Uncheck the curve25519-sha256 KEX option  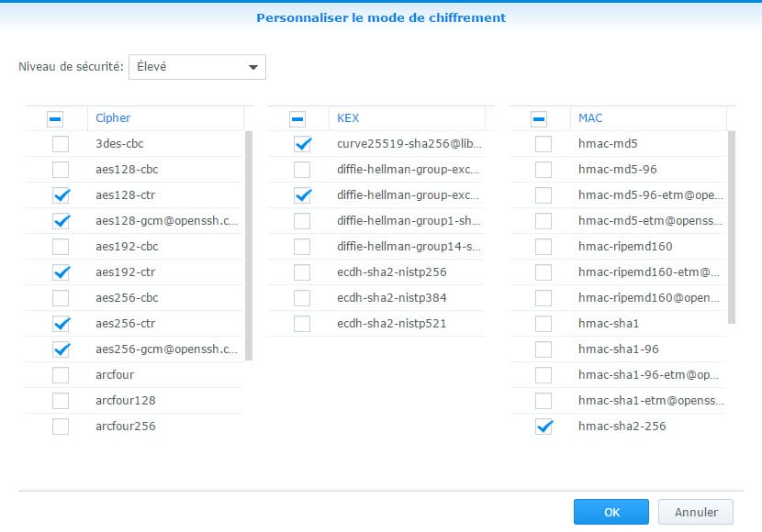[302, 144]
